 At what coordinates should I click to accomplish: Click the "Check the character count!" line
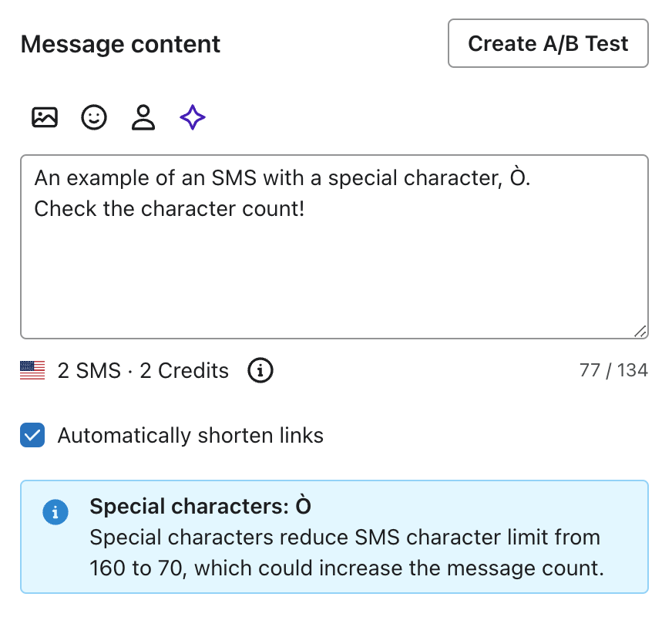(170, 209)
